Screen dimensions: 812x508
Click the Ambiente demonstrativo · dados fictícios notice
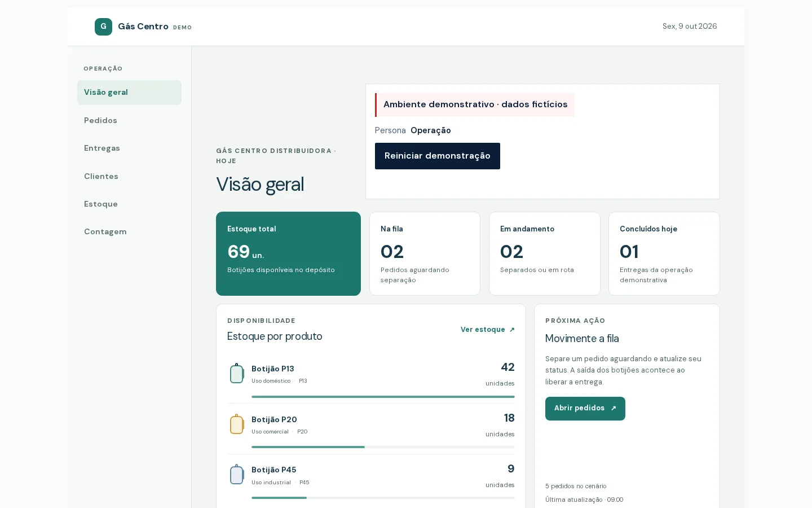coord(475,105)
